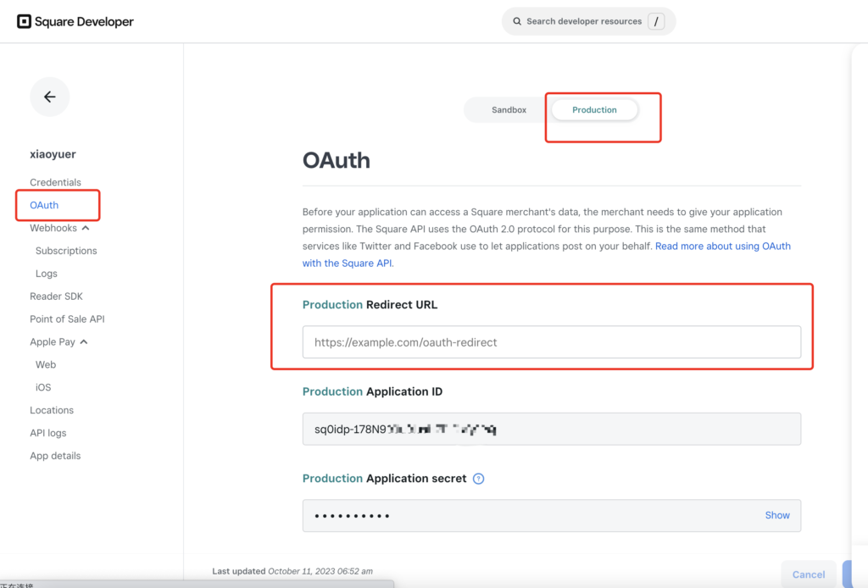This screenshot has height=588, width=868.
Task: Open the API logs page
Action: tap(48, 433)
